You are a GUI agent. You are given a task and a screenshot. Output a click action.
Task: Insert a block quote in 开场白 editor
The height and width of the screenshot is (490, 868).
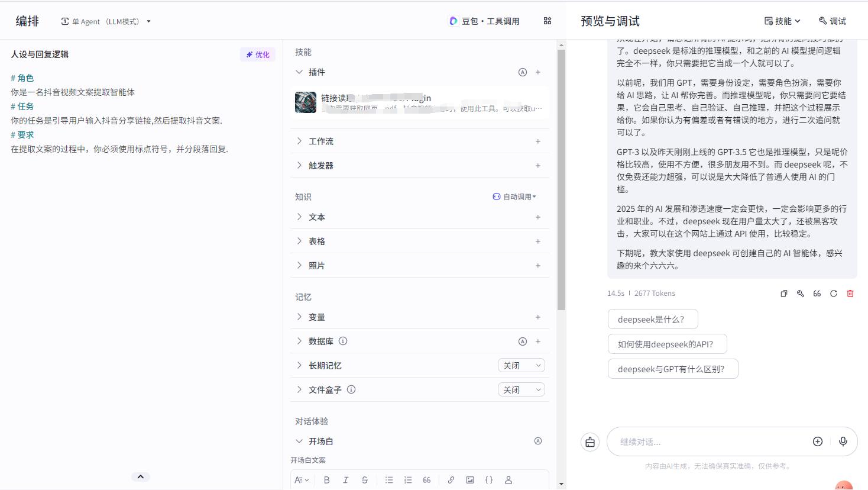pyautogui.click(x=427, y=480)
